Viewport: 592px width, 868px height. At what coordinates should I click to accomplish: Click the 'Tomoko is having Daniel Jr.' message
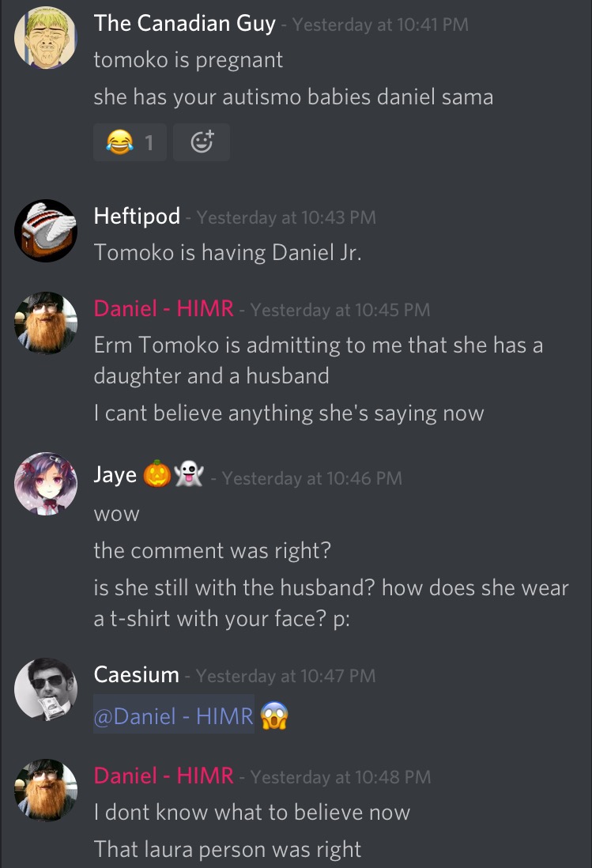228,252
